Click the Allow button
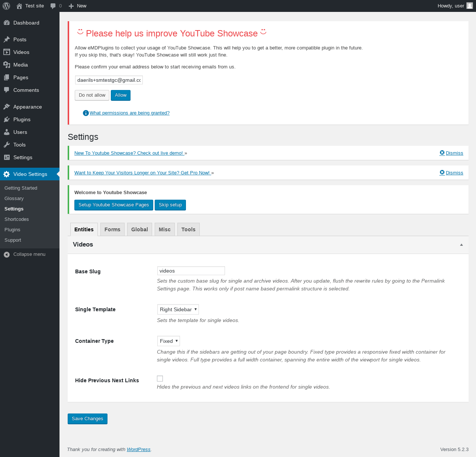 click(x=120, y=95)
